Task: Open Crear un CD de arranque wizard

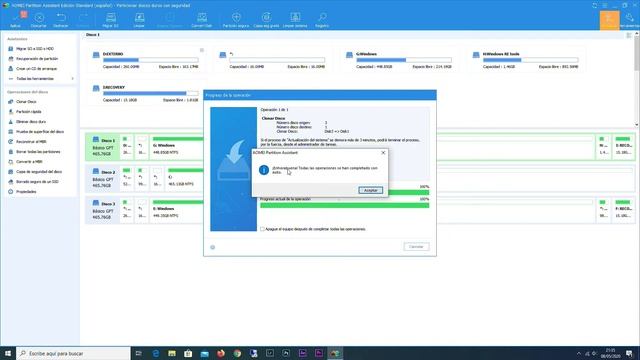Action: (36, 69)
